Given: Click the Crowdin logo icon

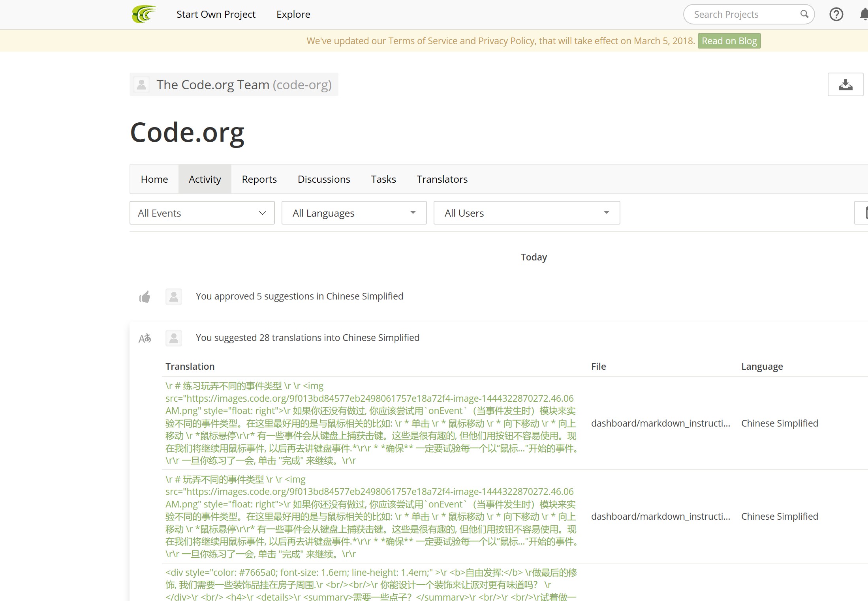Looking at the screenshot, I should pos(144,14).
